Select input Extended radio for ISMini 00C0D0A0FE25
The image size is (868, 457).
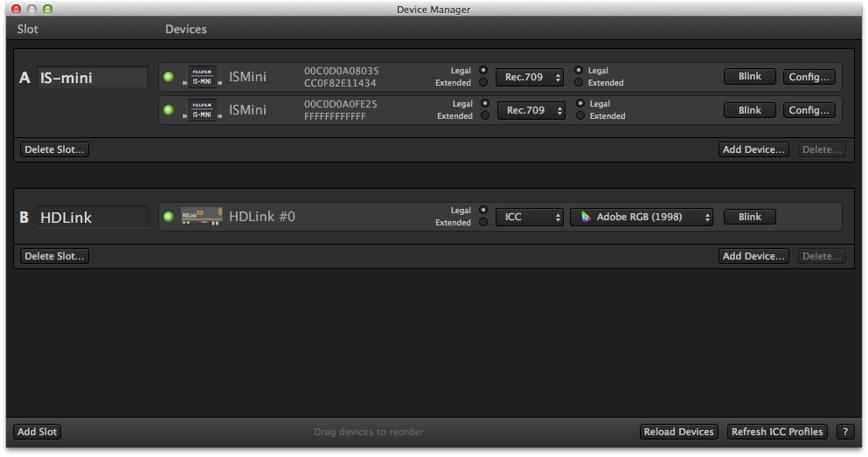485,115
